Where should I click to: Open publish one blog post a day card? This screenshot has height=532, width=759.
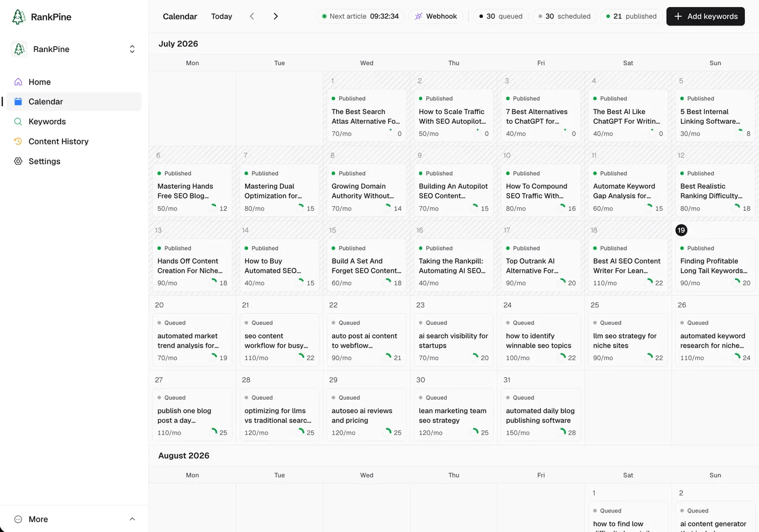(x=192, y=415)
